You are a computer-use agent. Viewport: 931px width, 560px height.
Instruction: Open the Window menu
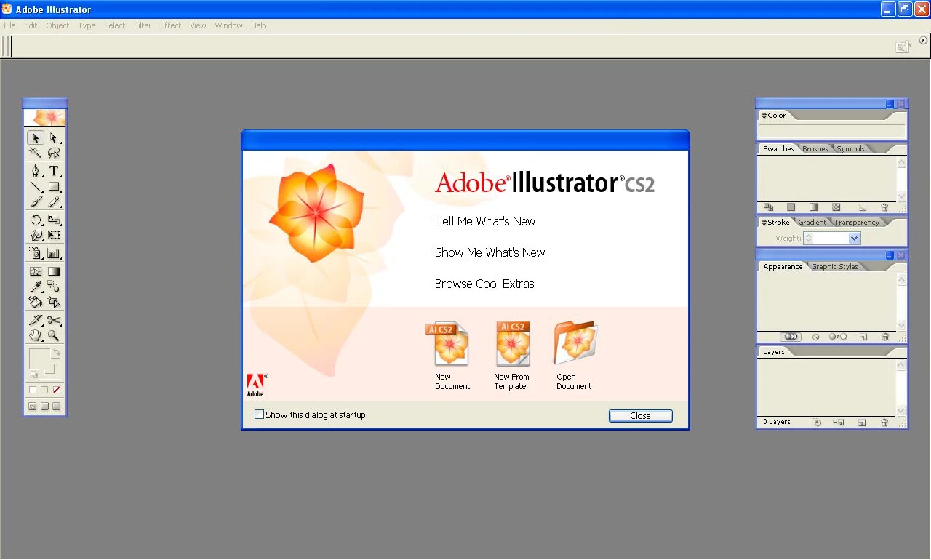(x=228, y=25)
